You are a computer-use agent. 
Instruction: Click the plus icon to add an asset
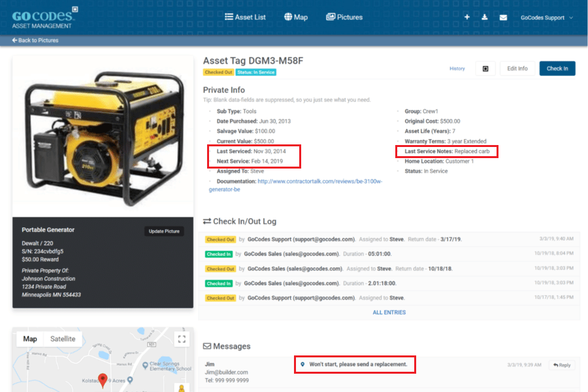point(466,18)
